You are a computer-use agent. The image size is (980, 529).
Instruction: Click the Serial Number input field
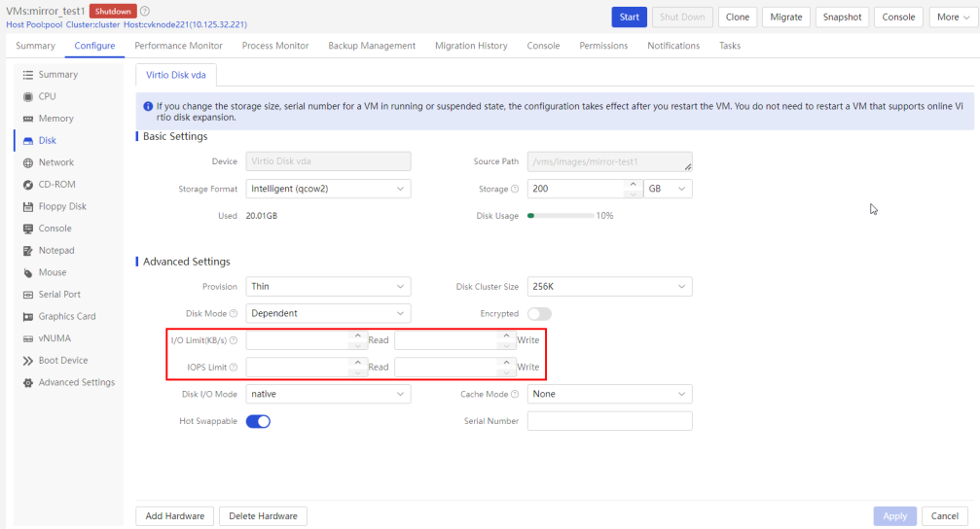tap(609, 421)
